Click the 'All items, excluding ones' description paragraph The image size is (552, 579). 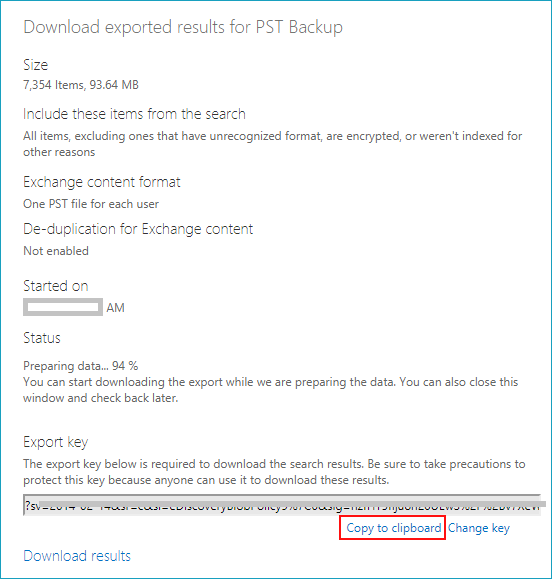[x=272, y=144]
